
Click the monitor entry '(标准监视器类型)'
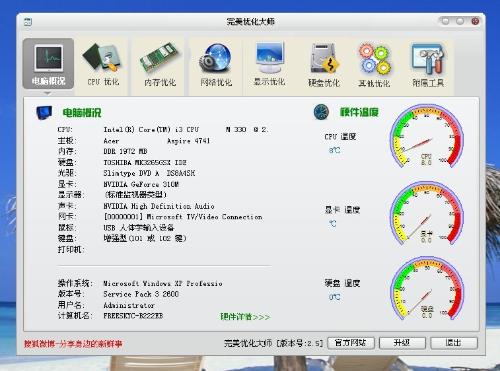135,194
